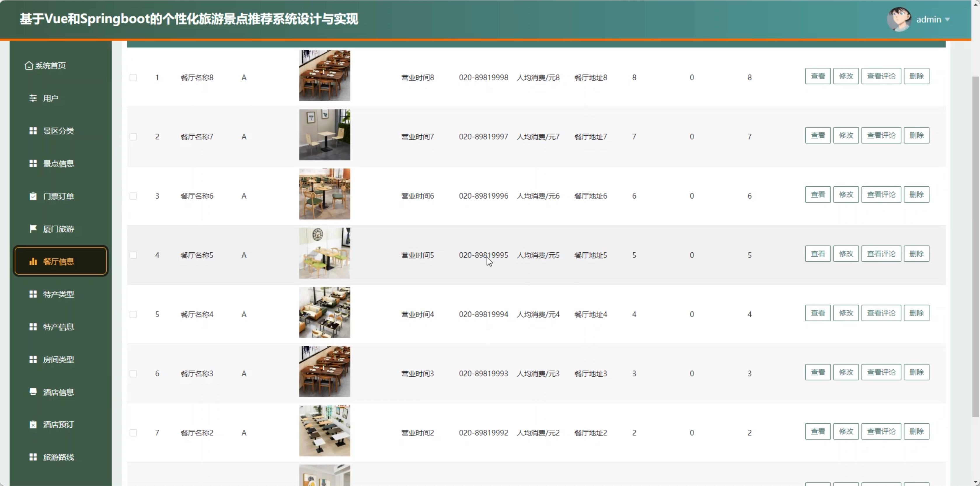The height and width of the screenshot is (486, 980).
Task: Click 查看评论 for 餐厅名称2
Action: 881,431
